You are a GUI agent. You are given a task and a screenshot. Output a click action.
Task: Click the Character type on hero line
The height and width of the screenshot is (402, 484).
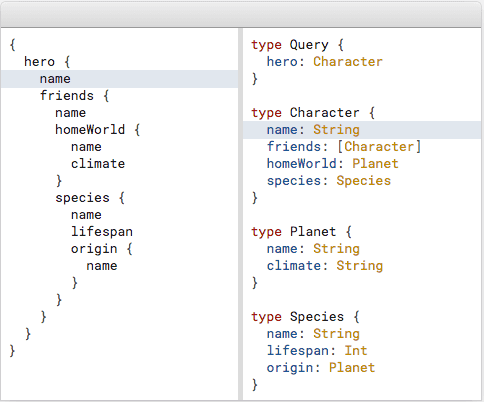click(x=348, y=62)
